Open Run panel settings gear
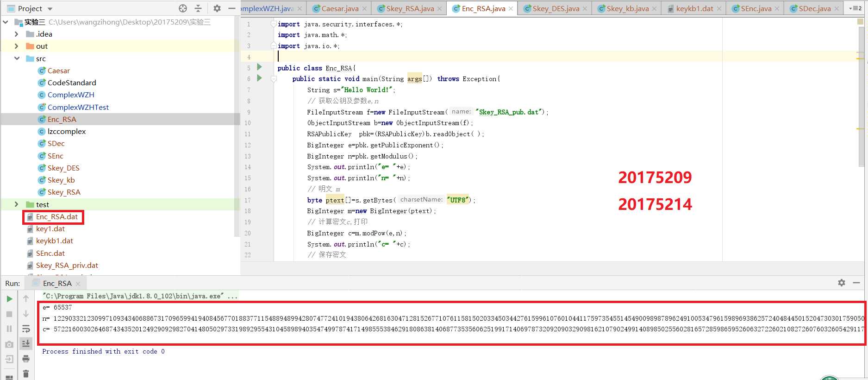 coord(842,283)
